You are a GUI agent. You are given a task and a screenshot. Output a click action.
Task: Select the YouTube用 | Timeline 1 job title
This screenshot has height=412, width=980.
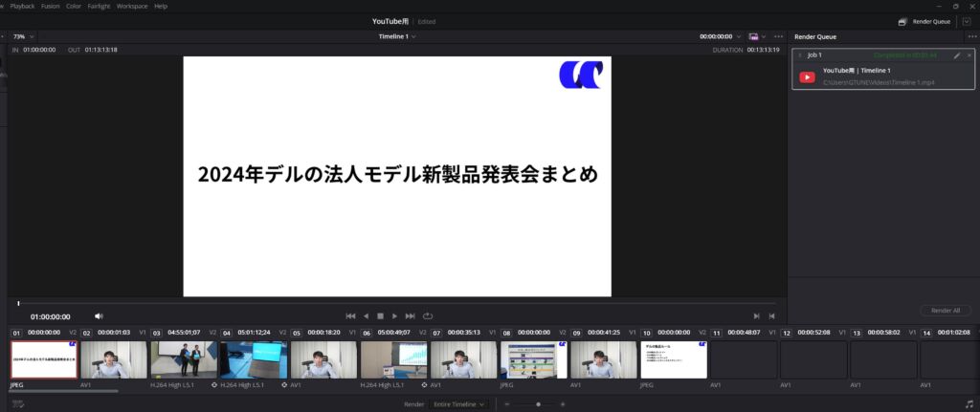click(x=857, y=71)
